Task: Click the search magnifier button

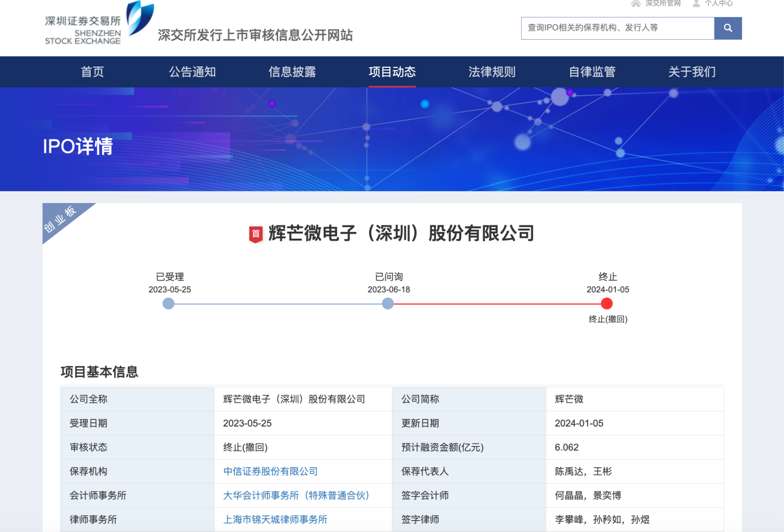Action: (x=728, y=28)
